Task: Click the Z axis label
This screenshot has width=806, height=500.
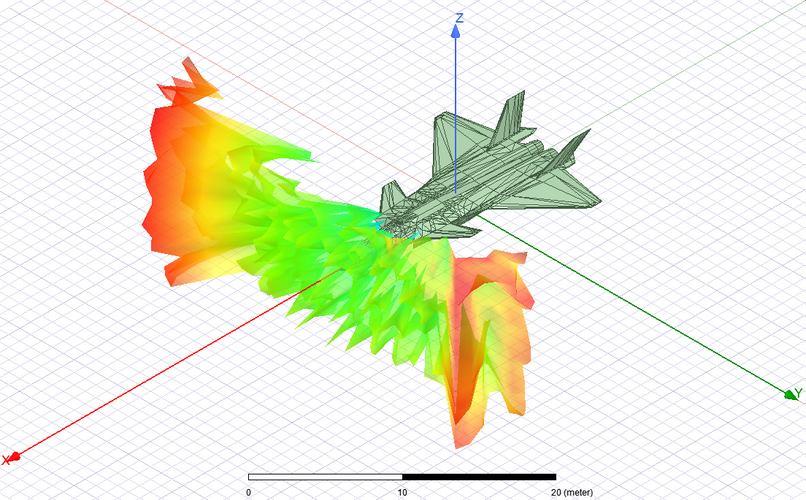Action: pyautogui.click(x=460, y=18)
